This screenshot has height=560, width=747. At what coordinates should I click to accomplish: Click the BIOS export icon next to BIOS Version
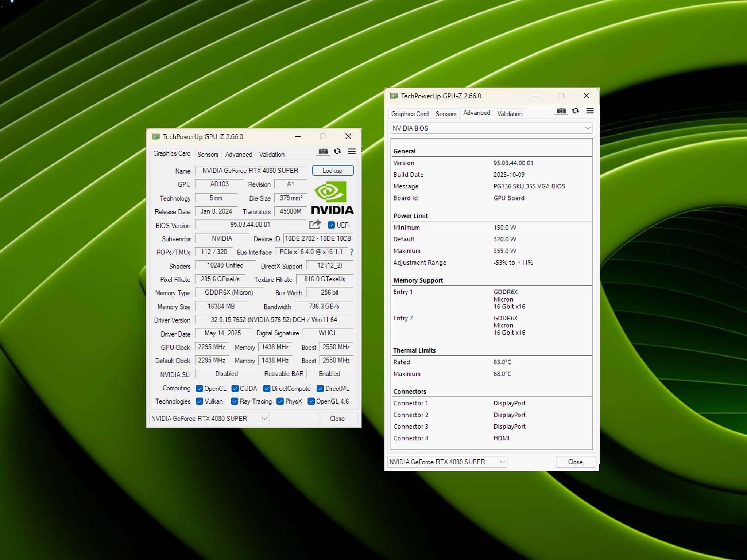point(314,225)
